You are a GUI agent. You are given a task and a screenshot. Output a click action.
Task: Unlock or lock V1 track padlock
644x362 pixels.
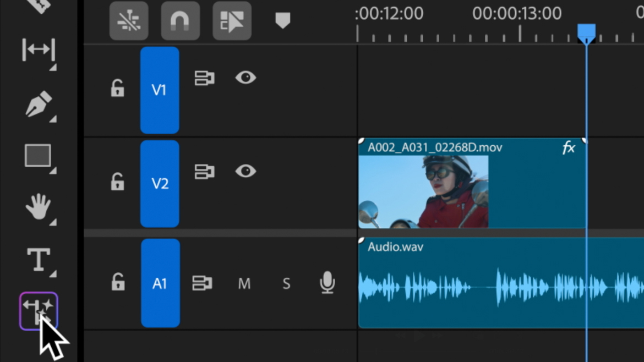pyautogui.click(x=117, y=89)
